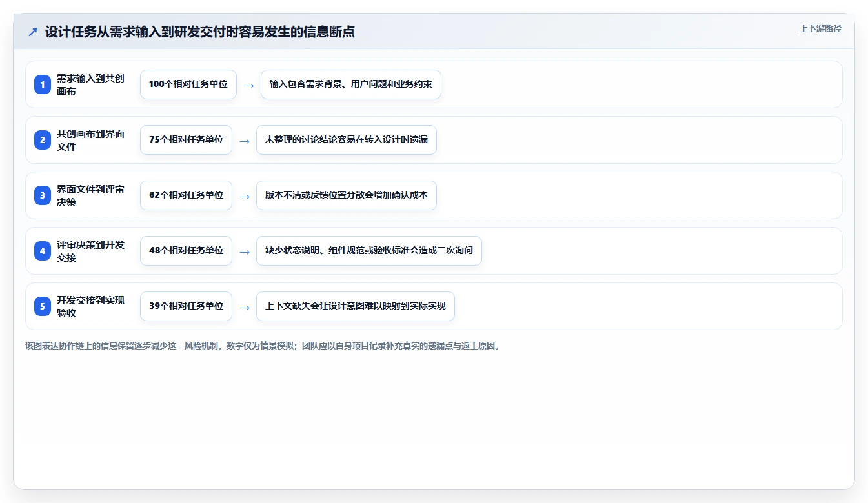Click the 上下游路径 label

pos(820,28)
